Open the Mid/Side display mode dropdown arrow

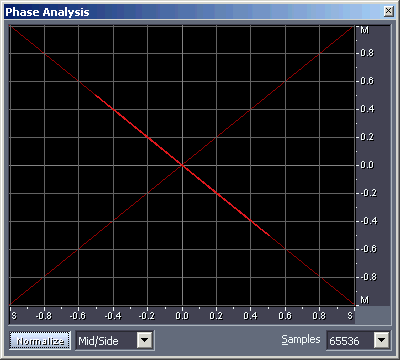pos(145,340)
